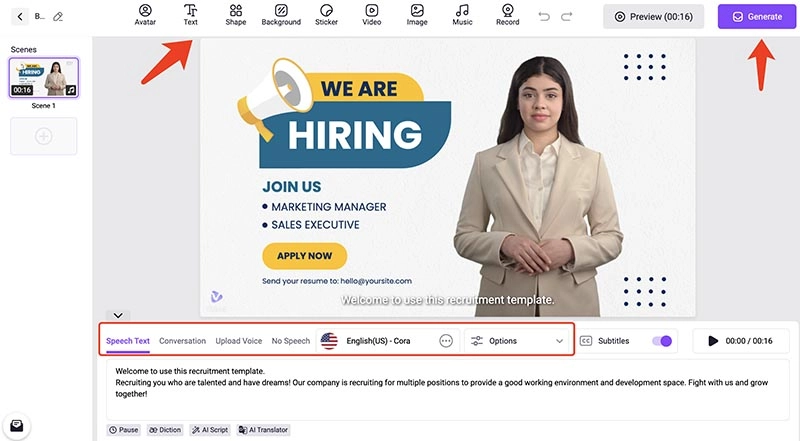Open the Shape tool
The height and width of the screenshot is (441, 800).
coord(236,15)
